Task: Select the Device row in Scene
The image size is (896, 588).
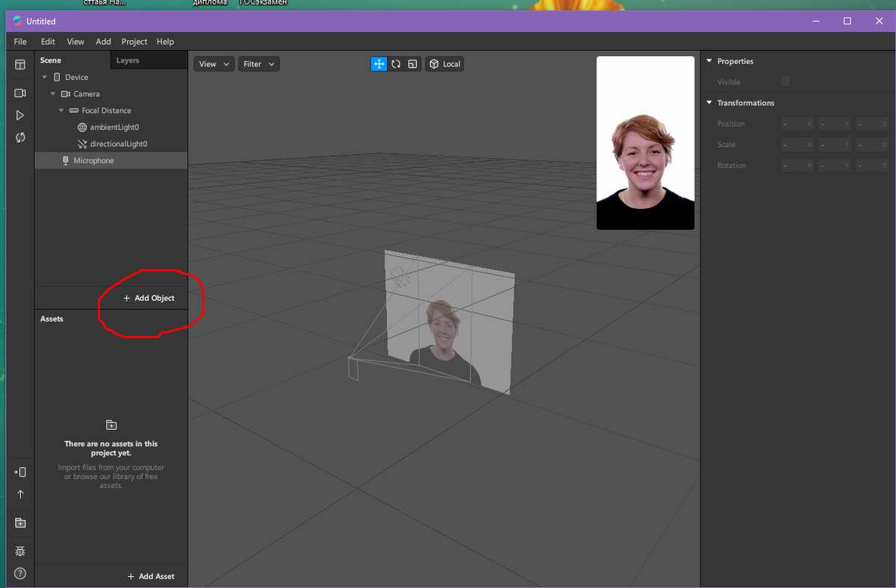Action: (111, 77)
